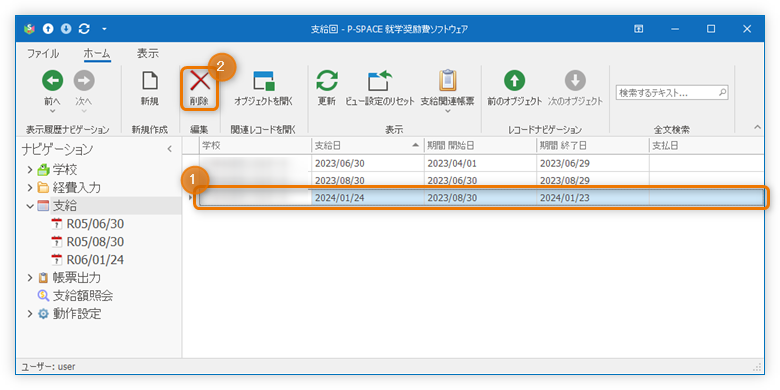780x390 pixels.
Task: Click the 次へ forward arrow icon
Action: pos(84,80)
